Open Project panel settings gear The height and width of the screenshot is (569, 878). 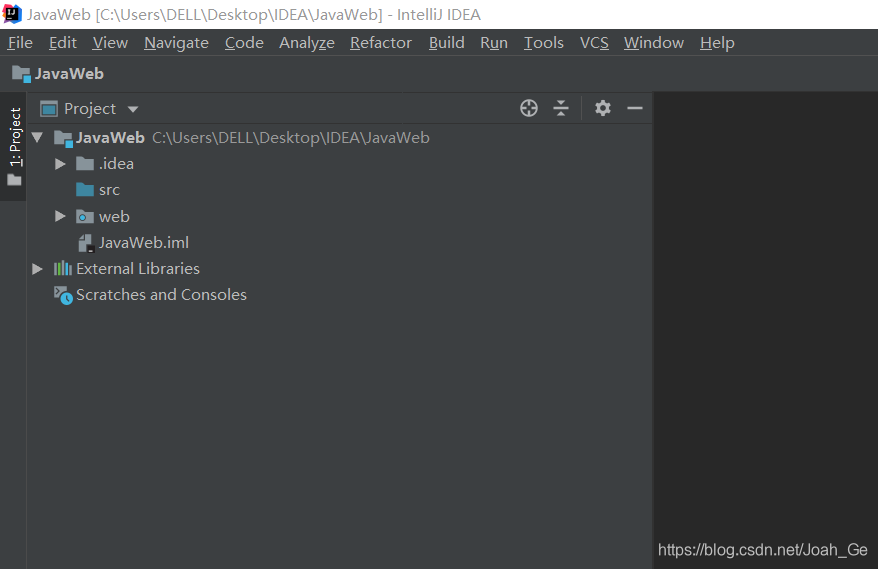[x=603, y=108]
